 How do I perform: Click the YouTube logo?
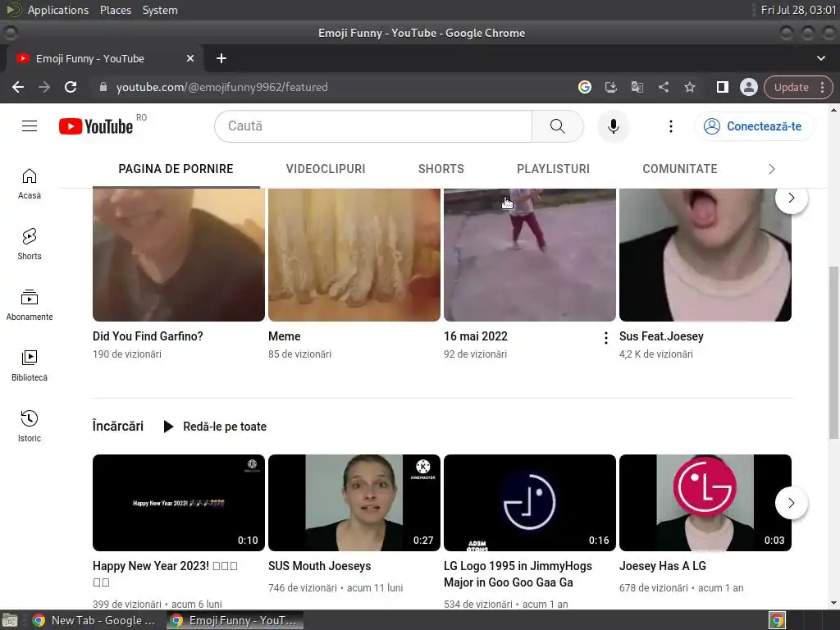click(x=96, y=126)
